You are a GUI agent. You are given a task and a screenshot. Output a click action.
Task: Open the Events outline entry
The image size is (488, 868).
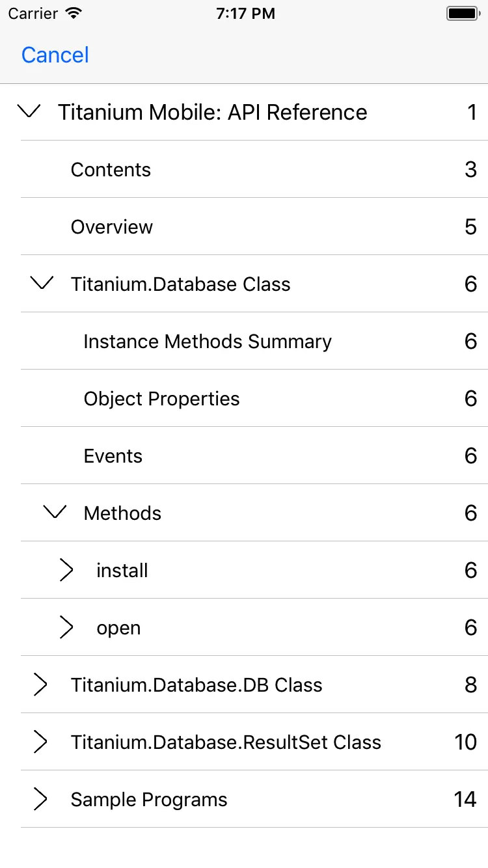click(x=113, y=456)
